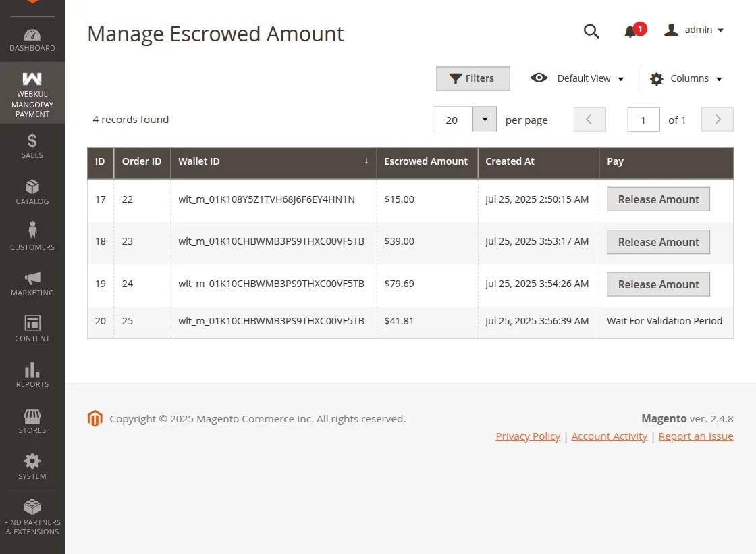
Task: Open the notifications bell with badge
Action: pos(632,31)
